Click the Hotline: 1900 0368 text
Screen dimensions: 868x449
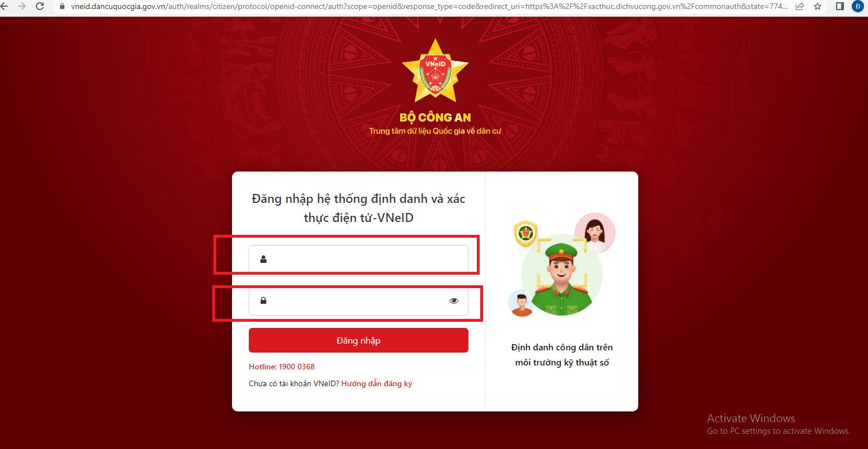[x=282, y=367]
